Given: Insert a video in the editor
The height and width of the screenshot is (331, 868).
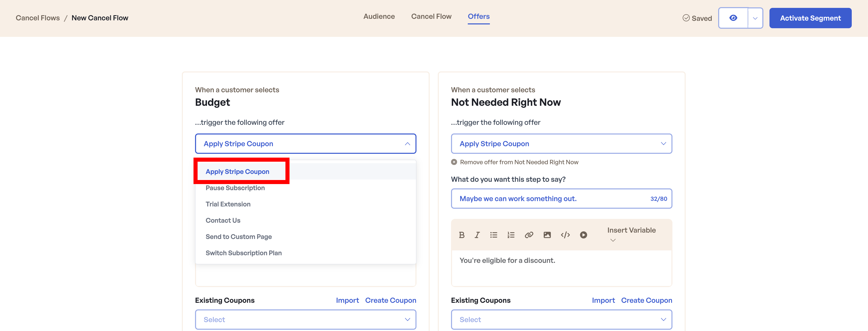Looking at the screenshot, I should [x=583, y=235].
